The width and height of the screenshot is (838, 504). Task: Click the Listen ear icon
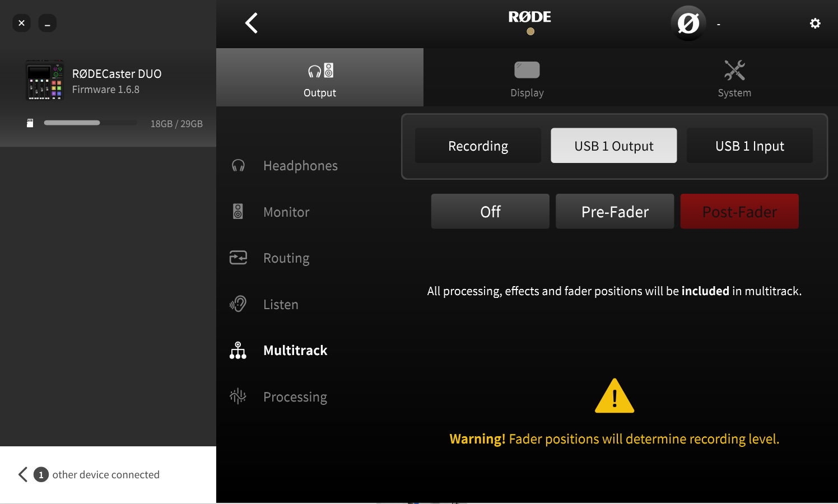[x=238, y=304]
